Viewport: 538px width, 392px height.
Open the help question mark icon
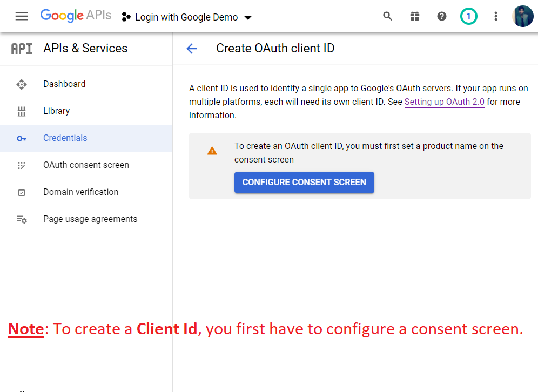tap(442, 16)
